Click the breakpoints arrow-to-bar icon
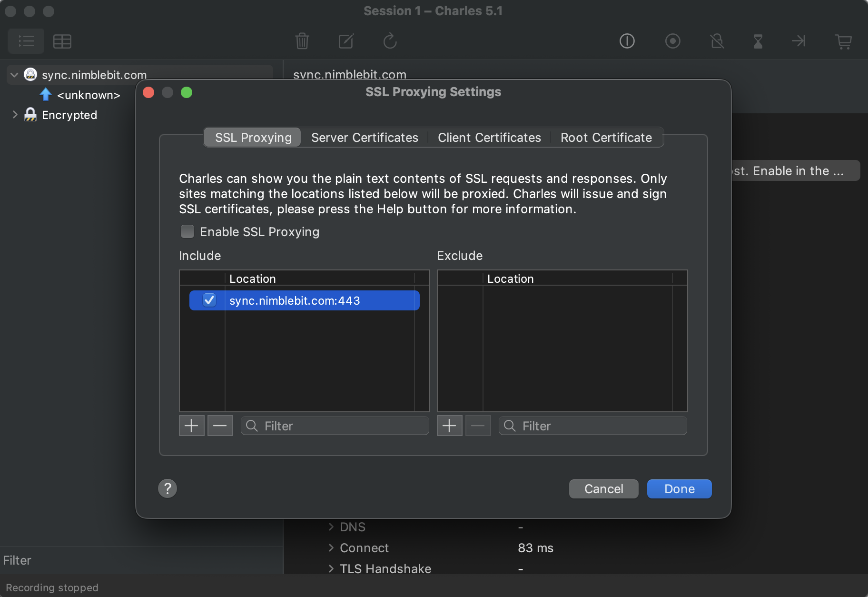The height and width of the screenshot is (597, 868). coord(799,41)
